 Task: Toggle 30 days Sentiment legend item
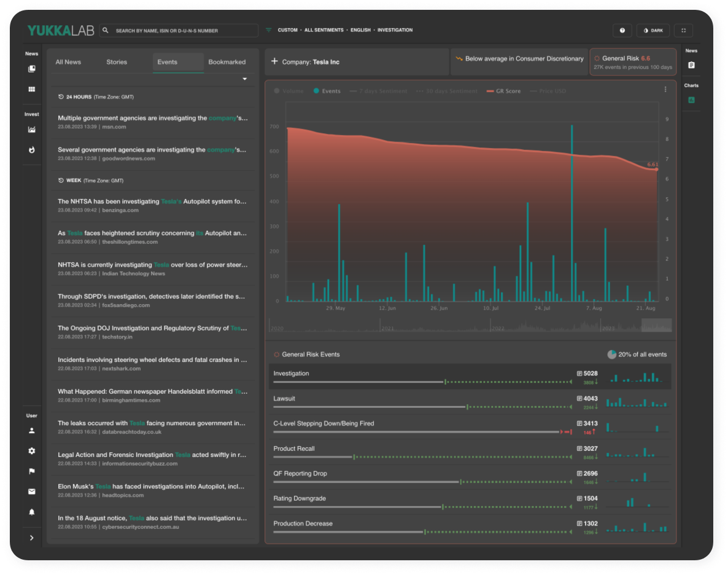[x=447, y=91]
